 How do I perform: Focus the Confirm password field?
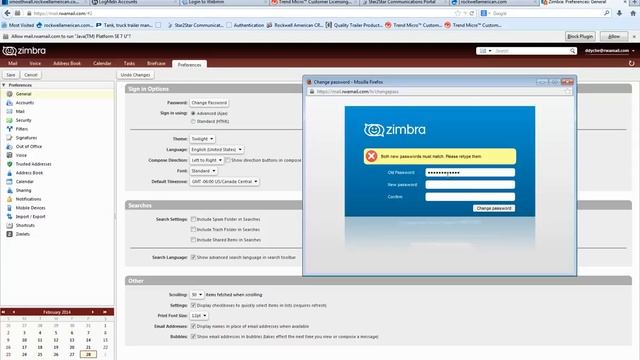click(x=470, y=197)
